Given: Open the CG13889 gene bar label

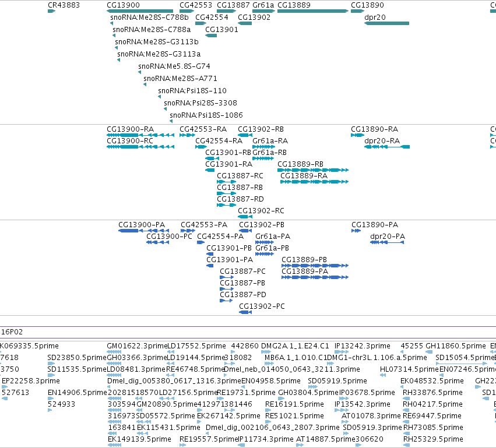Looking at the screenshot, I should point(294,5).
